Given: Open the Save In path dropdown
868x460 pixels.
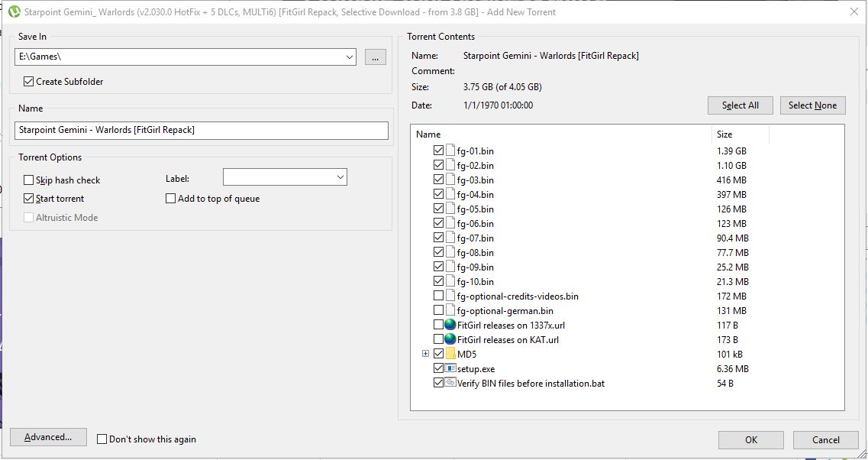Looking at the screenshot, I should coord(350,57).
